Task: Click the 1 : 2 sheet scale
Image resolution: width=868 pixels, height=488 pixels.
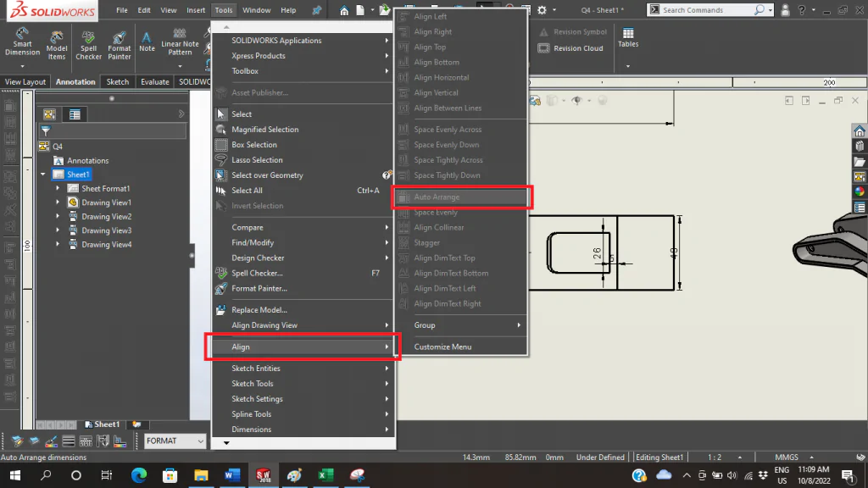Action: 714,457
